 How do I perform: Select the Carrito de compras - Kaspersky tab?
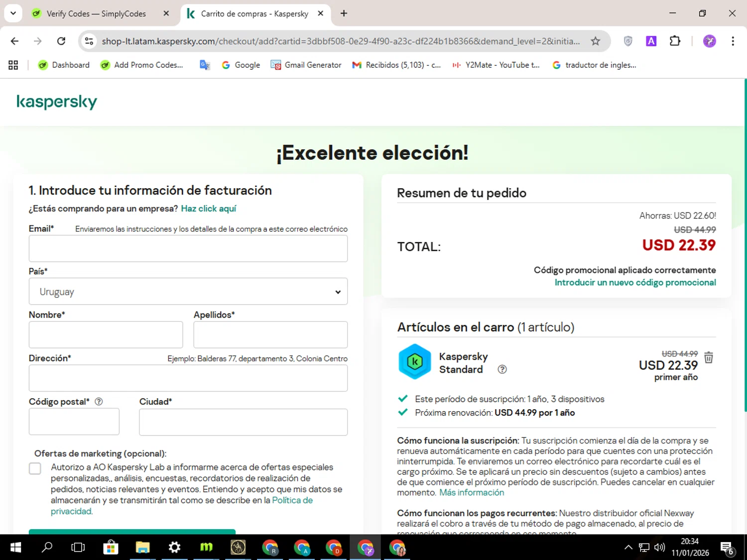click(x=254, y=14)
